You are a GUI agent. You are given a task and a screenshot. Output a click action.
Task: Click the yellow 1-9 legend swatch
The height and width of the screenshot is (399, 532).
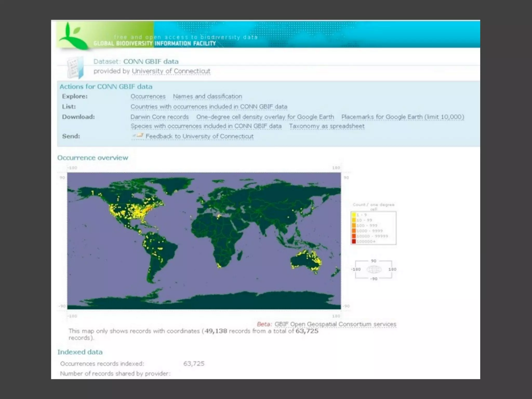[x=354, y=215]
